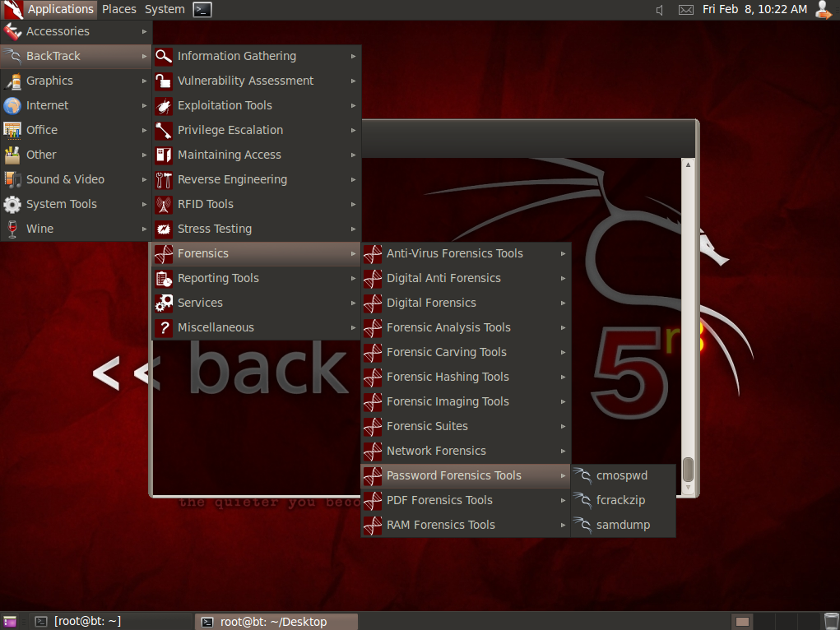Click the Privilege Escalation key icon
840x630 pixels.
pos(164,130)
